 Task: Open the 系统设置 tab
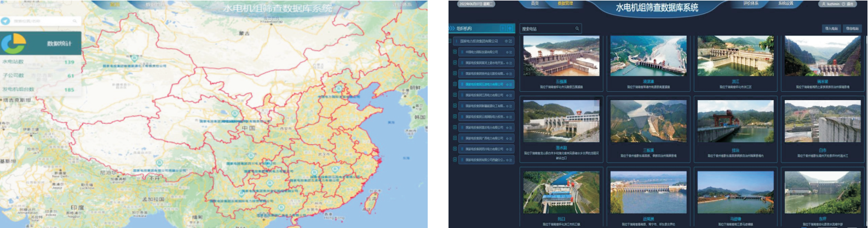[786, 4]
